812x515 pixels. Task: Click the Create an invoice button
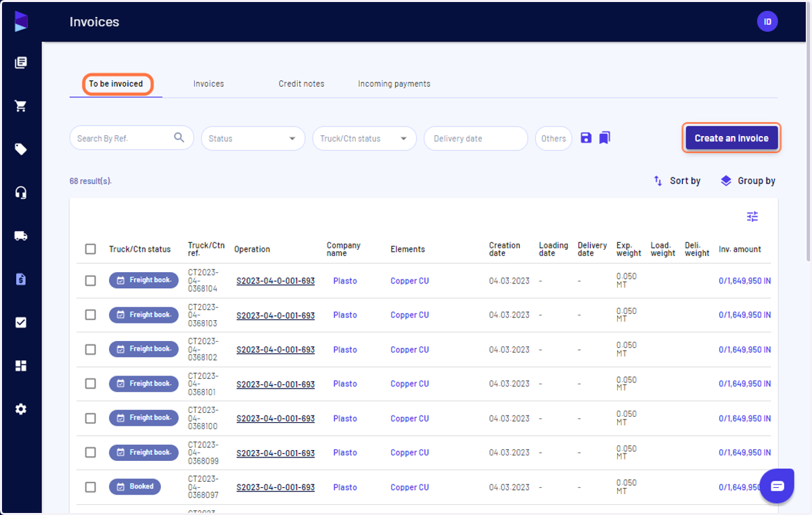coord(731,138)
